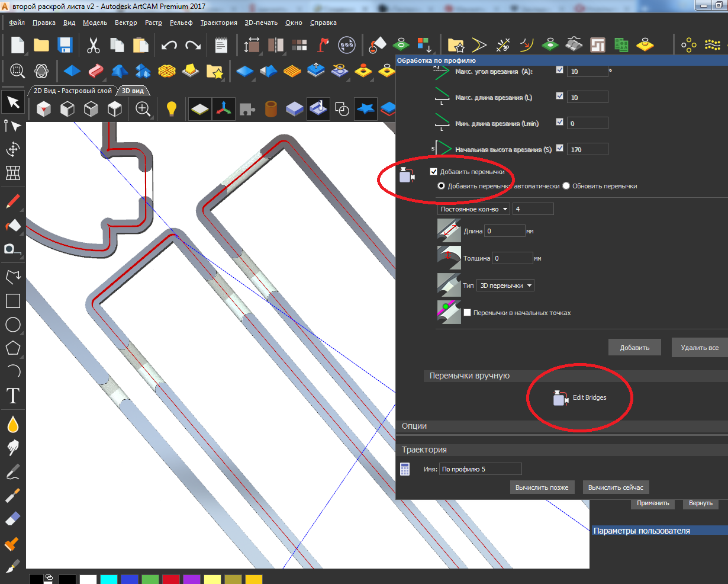Click the Вернуть button
The width and height of the screenshot is (728, 584).
click(701, 503)
